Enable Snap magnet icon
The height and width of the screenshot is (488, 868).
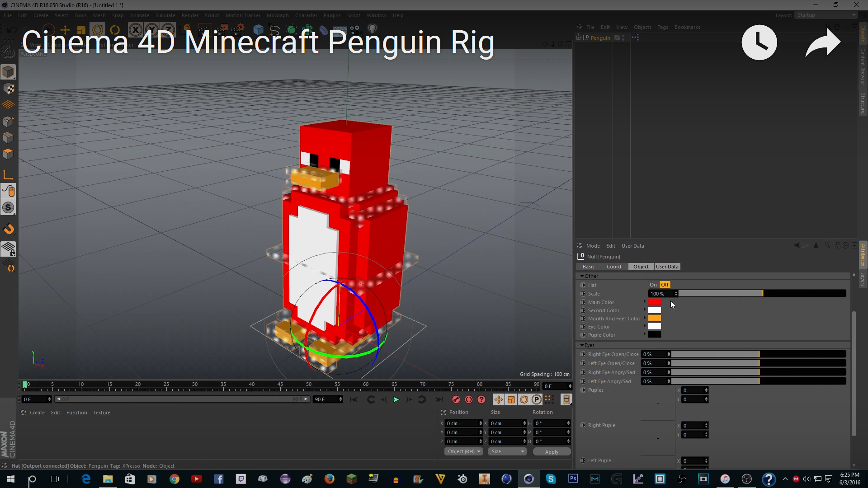(x=8, y=229)
